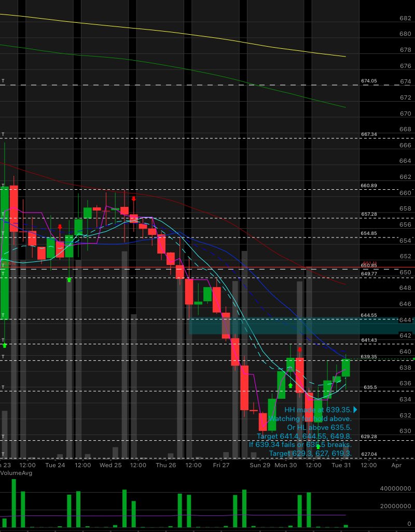The width and height of the screenshot is (415, 532).
Task: Select the teal supply zone rectangle near 643
Action: click(275, 328)
